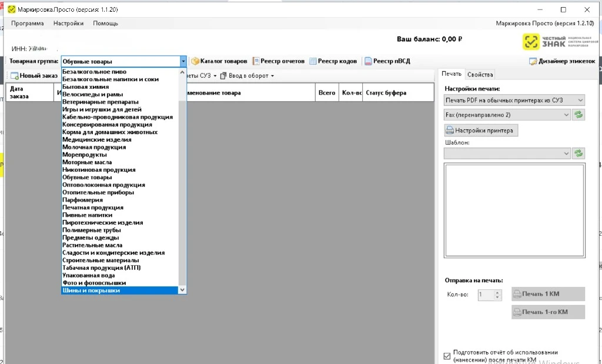Open the Реестр кодов registry

coord(333,61)
